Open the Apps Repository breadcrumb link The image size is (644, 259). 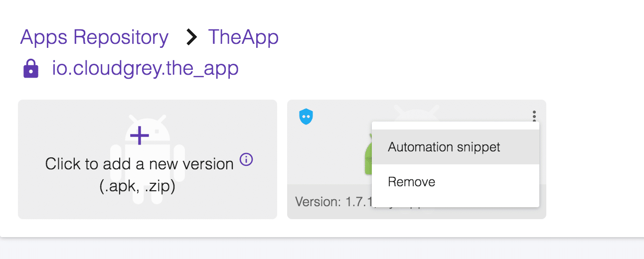[x=94, y=38]
